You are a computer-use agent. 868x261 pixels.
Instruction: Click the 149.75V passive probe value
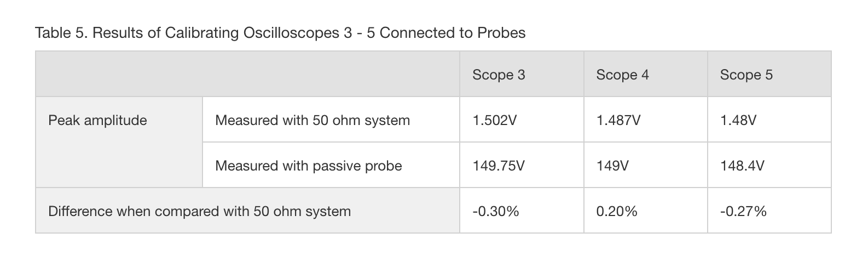[x=499, y=166]
